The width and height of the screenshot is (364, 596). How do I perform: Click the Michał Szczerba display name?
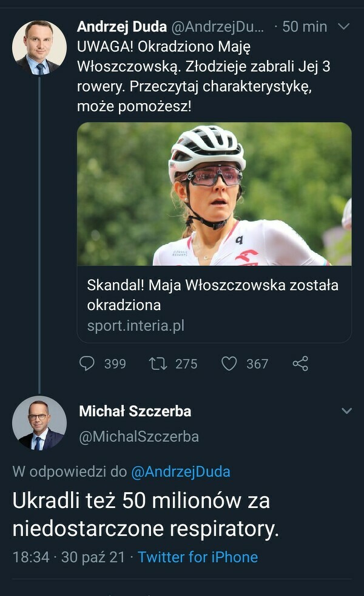click(x=135, y=411)
